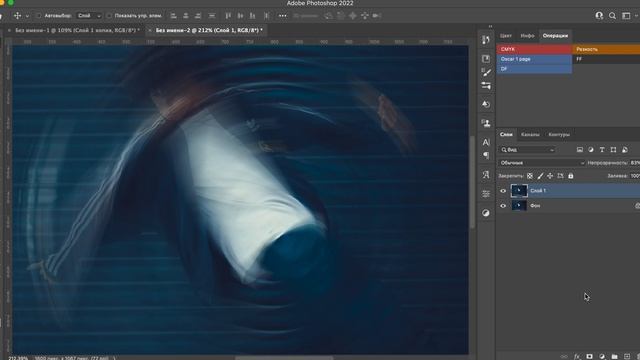Screen dimensions: 640x360
Task: Click the Заливка fill value field
Action: (x=635, y=176)
